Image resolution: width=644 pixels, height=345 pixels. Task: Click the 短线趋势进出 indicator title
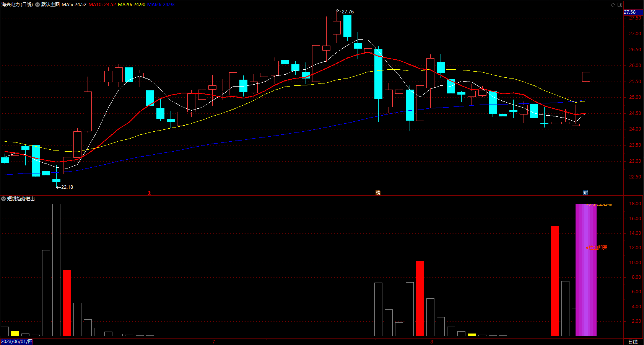(21, 199)
